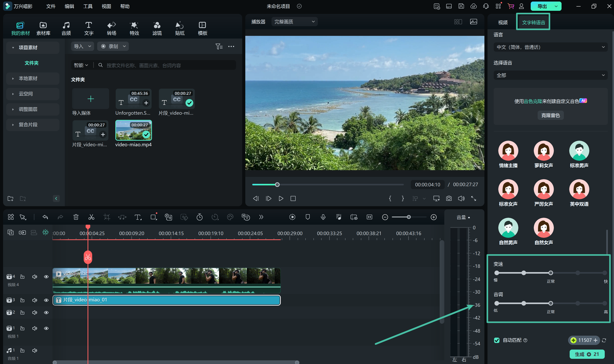
Task: Open the 编辑 menu
Action: [x=69, y=6]
